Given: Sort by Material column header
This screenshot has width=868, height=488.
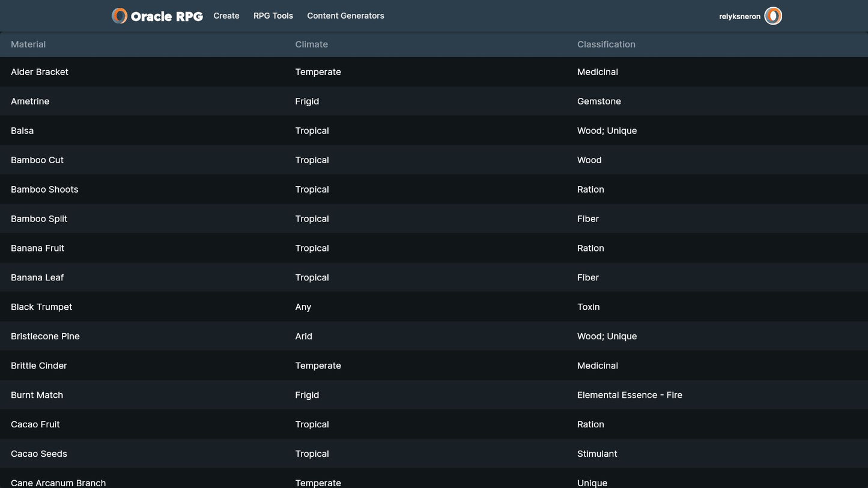Looking at the screenshot, I should tap(28, 44).
